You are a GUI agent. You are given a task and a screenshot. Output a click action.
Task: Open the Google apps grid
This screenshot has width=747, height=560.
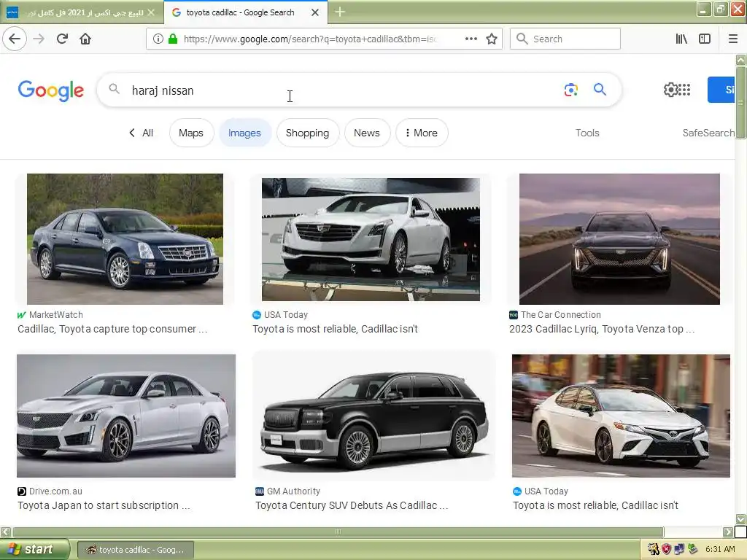(684, 90)
